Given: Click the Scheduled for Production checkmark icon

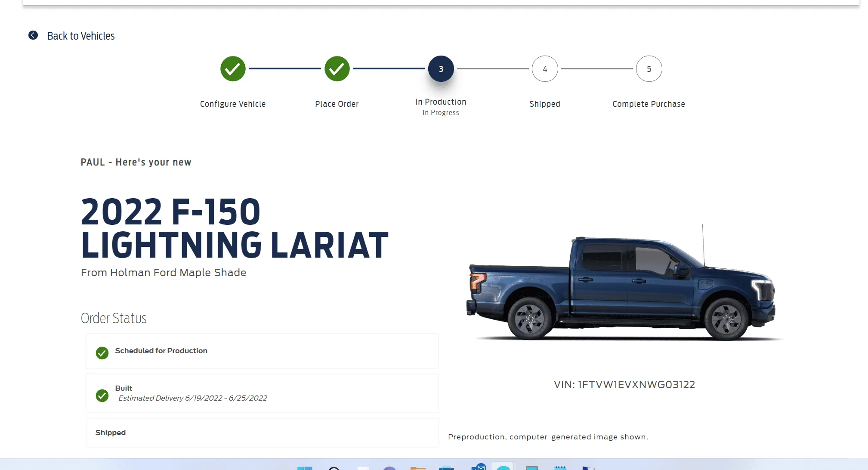Looking at the screenshot, I should pyautogui.click(x=102, y=353).
